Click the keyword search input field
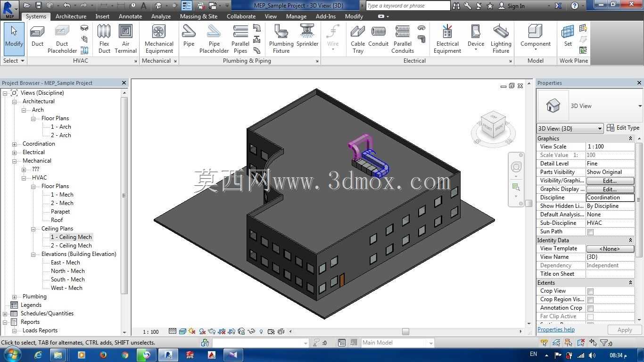 [408, 6]
